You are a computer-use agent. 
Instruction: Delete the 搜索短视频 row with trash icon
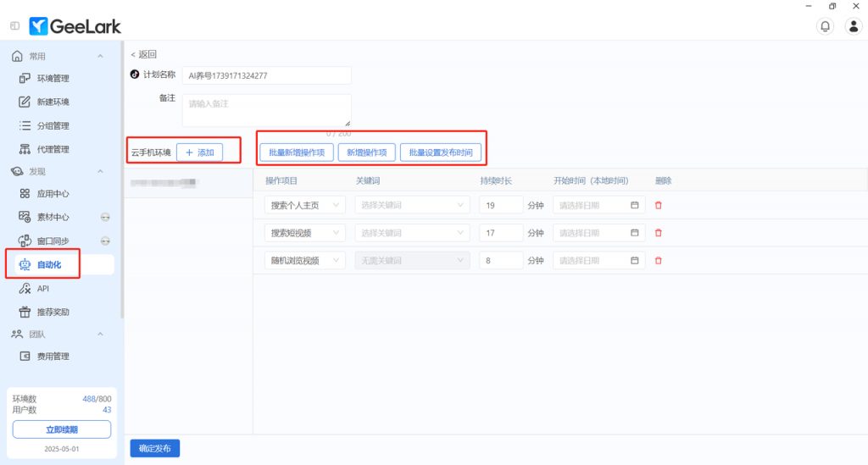[x=658, y=233]
